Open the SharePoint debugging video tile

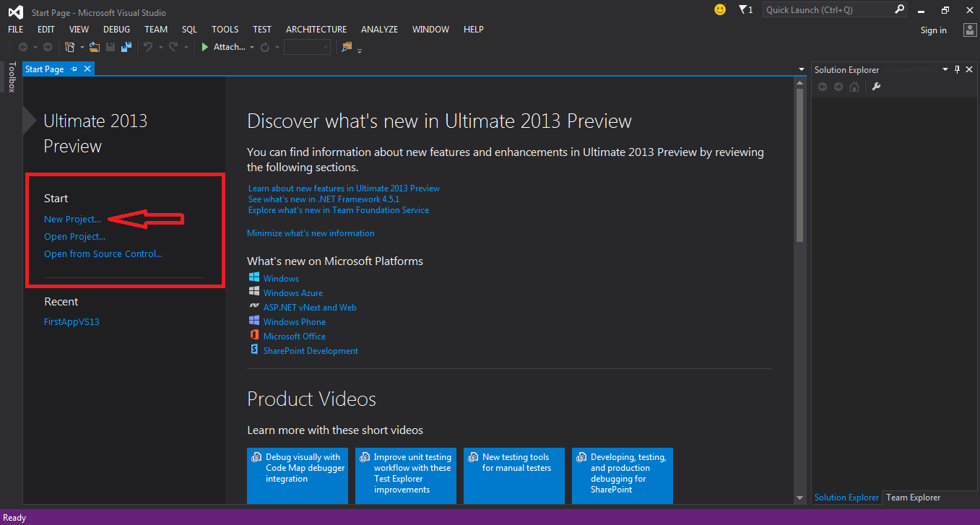click(x=623, y=475)
